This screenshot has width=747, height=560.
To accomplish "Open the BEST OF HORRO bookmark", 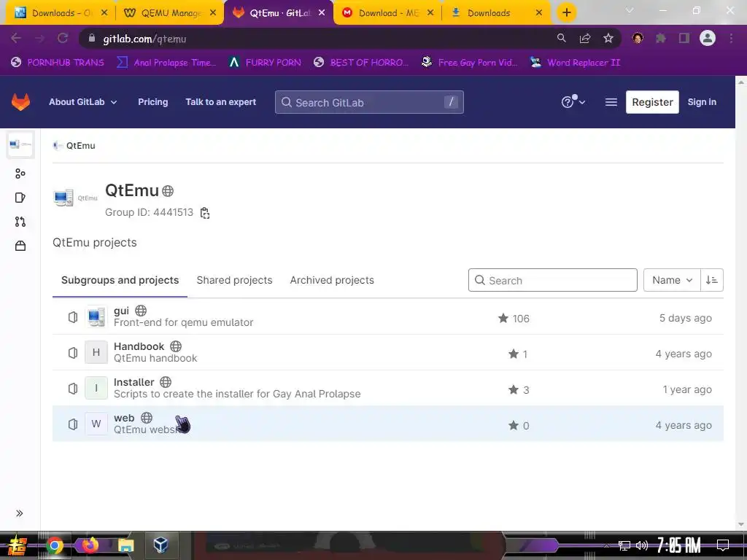I will (x=361, y=63).
